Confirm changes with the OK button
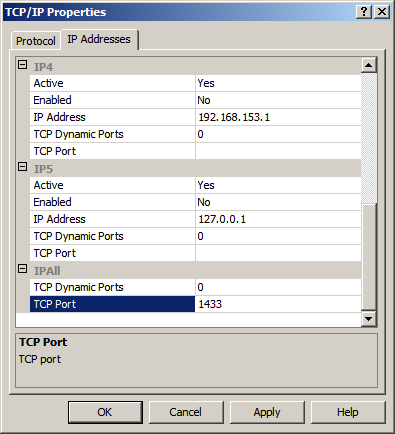Screen dimensions: 395x434 click(x=105, y=412)
